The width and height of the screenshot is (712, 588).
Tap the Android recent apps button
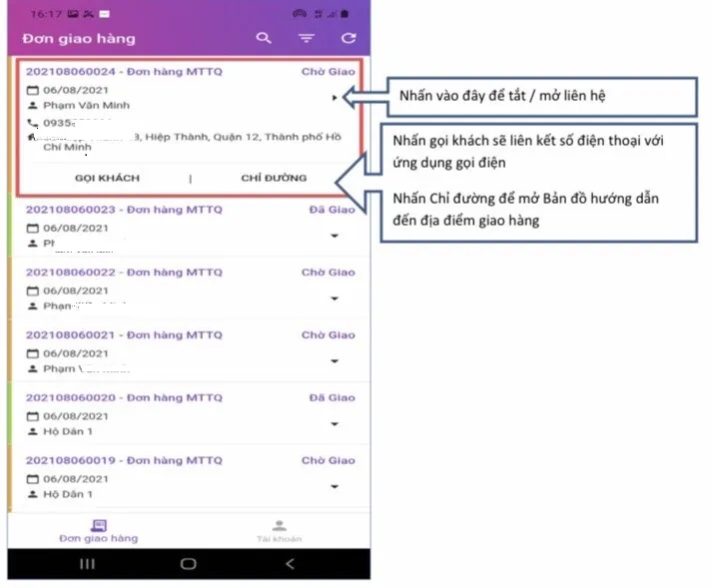(x=87, y=564)
